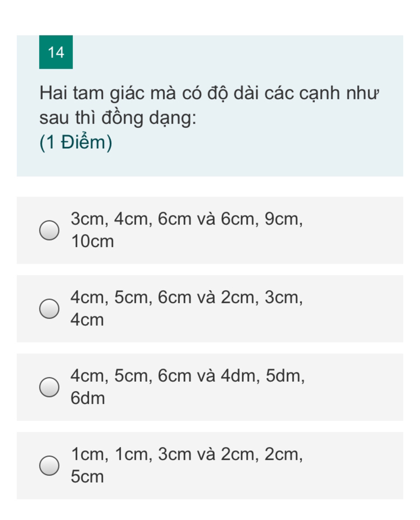This screenshot has height=520, width=420.
Task: Click the '6dm' text in third answer
Action: pos(88,398)
